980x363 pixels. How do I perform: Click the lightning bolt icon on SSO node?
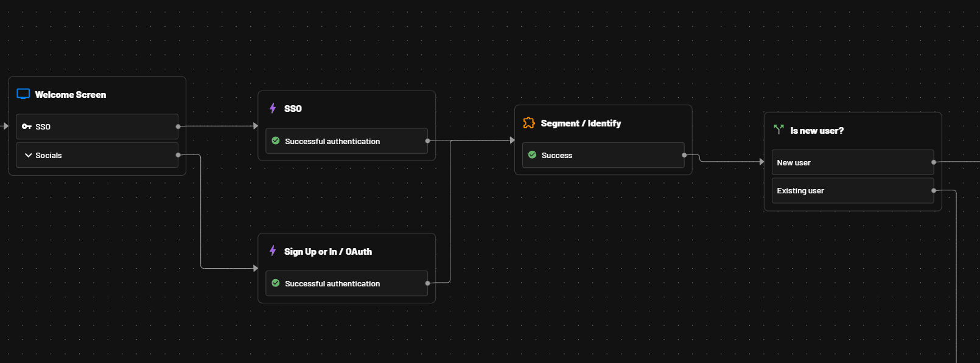[273, 108]
